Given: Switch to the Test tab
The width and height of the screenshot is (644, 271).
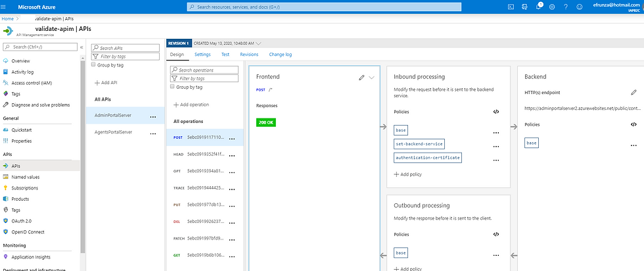Looking at the screenshot, I should [225, 55].
